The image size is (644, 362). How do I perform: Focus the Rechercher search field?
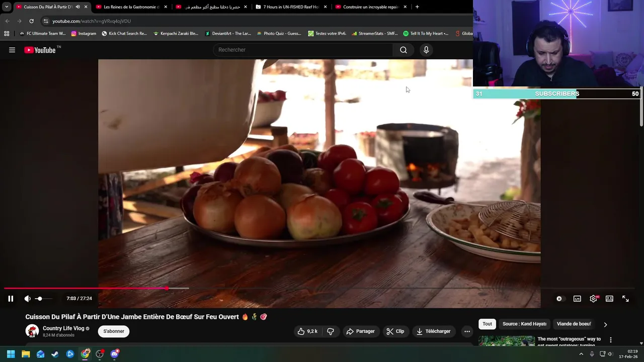[x=303, y=50]
